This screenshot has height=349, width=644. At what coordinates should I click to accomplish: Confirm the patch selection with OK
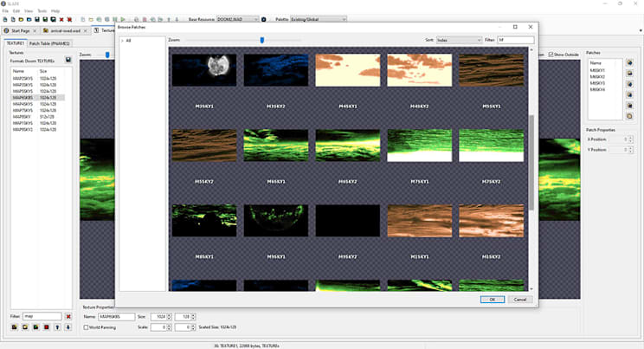[x=492, y=300]
